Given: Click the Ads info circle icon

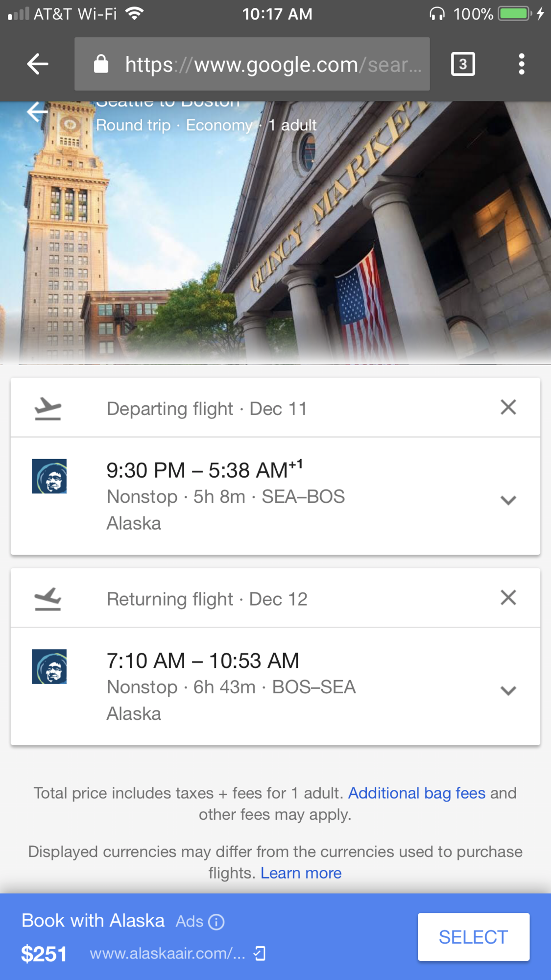Looking at the screenshot, I should click(216, 922).
